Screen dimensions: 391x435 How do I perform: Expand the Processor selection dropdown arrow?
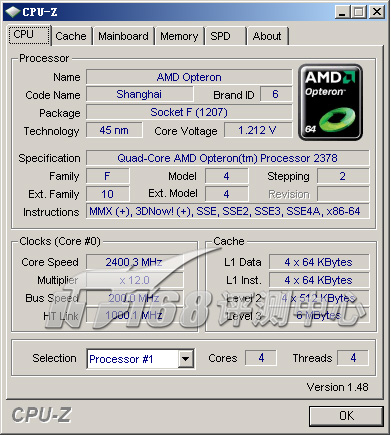point(186,359)
